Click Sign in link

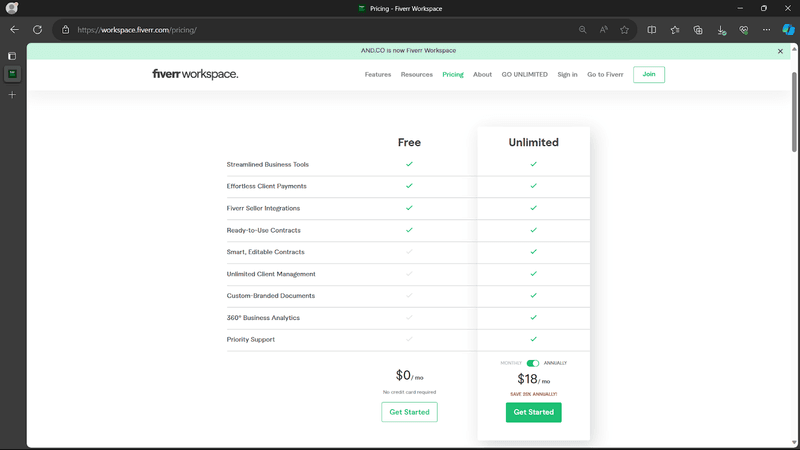[567, 74]
